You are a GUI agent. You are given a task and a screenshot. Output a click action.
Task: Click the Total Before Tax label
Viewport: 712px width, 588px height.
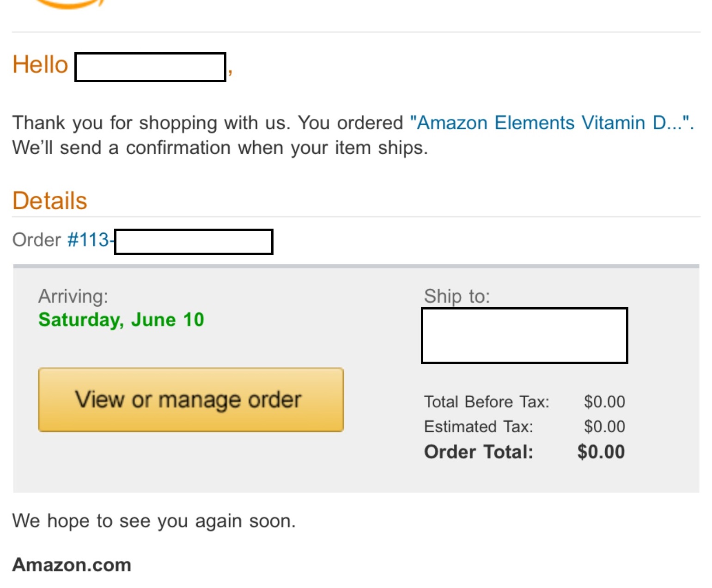[487, 402]
